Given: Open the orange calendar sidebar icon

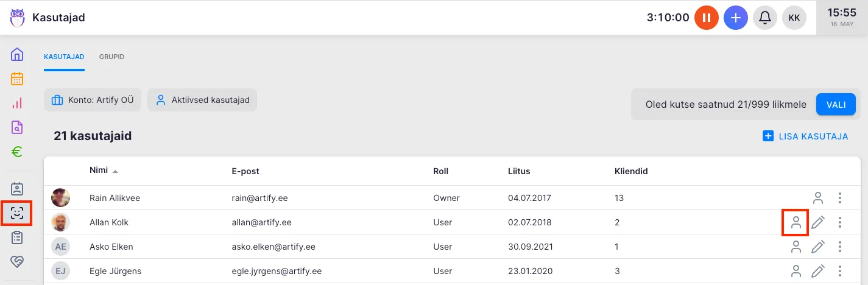Looking at the screenshot, I should pos(17,79).
